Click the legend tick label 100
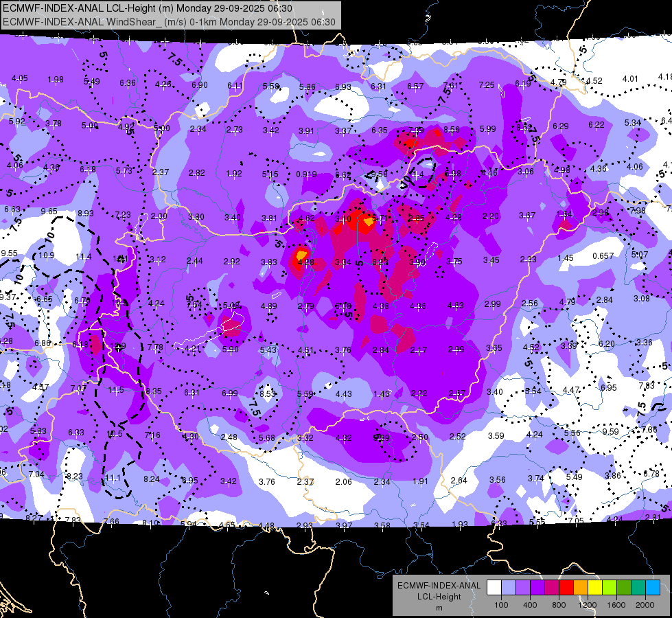This screenshot has height=618, width=672. click(x=501, y=605)
